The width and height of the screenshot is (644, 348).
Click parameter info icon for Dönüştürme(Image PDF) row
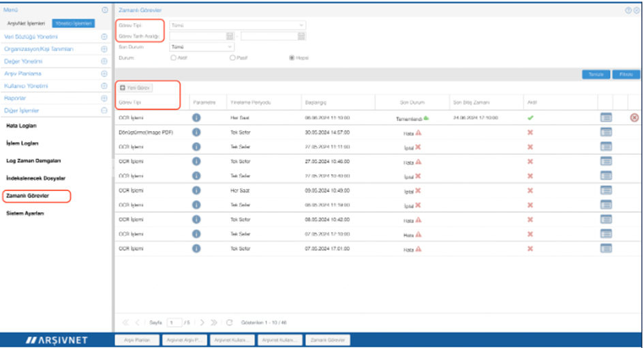196,132
